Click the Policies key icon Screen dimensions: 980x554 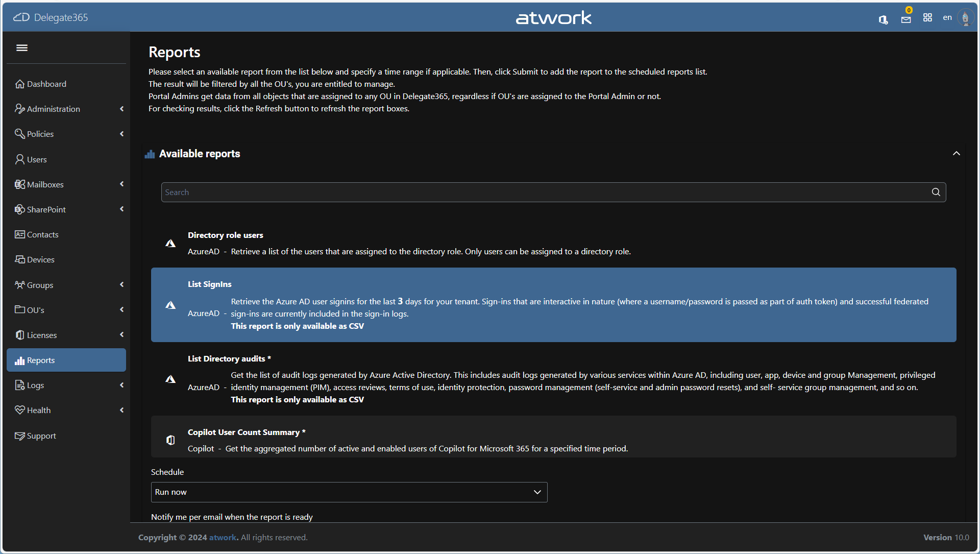click(20, 134)
